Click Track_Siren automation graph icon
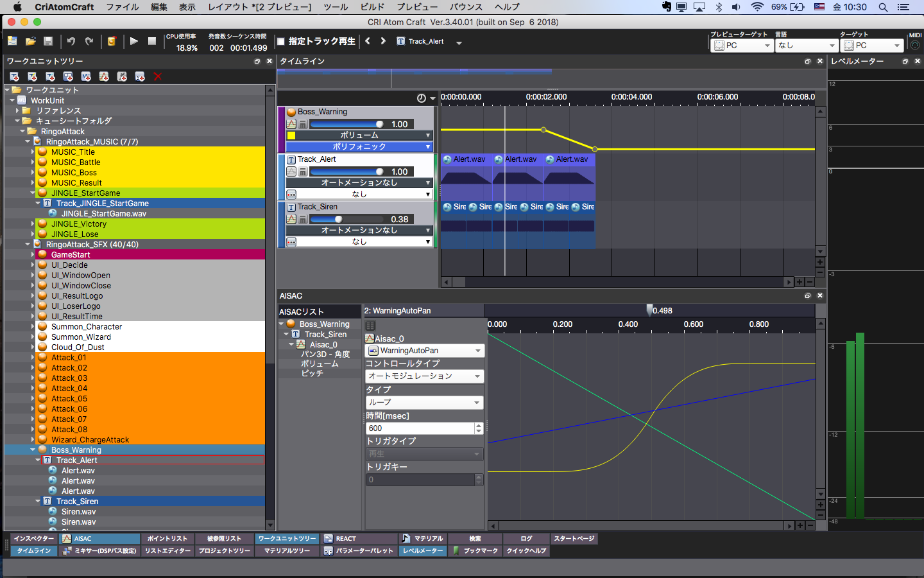This screenshot has height=578, width=924. 291,219
